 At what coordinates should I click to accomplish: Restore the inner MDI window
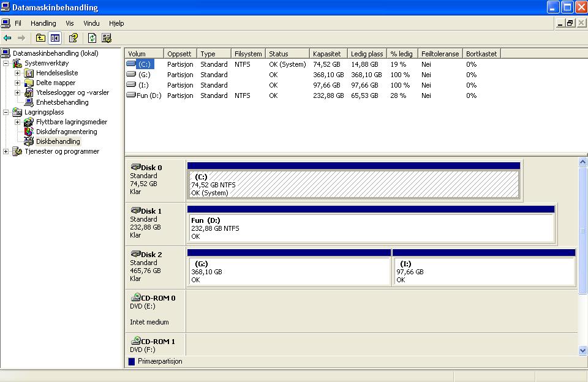coord(570,23)
